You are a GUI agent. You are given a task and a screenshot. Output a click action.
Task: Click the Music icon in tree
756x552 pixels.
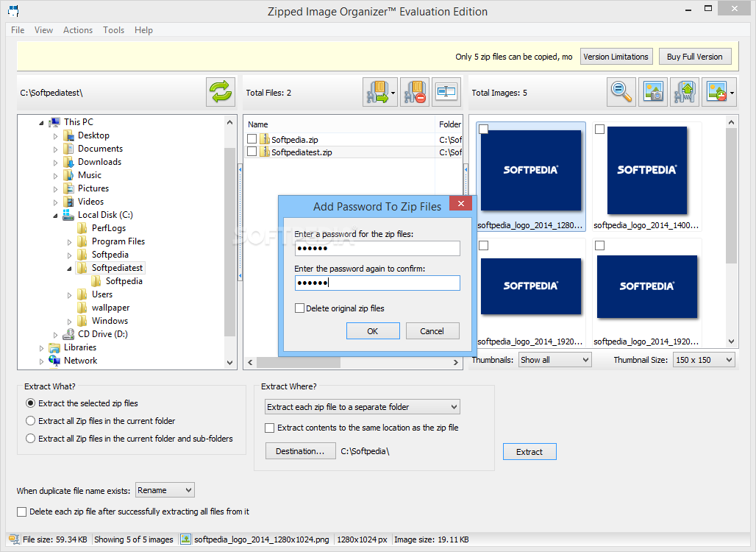tap(68, 175)
